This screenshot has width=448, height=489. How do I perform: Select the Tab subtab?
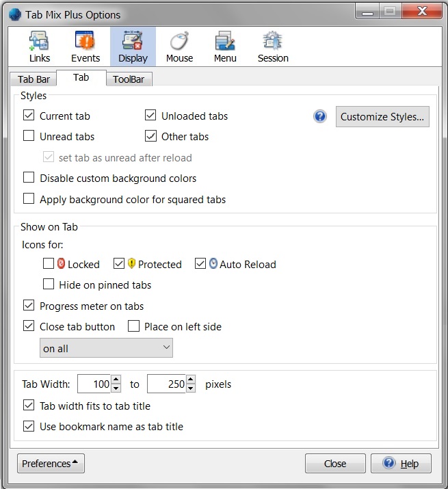pyautogui.click(x=81, y=78)
